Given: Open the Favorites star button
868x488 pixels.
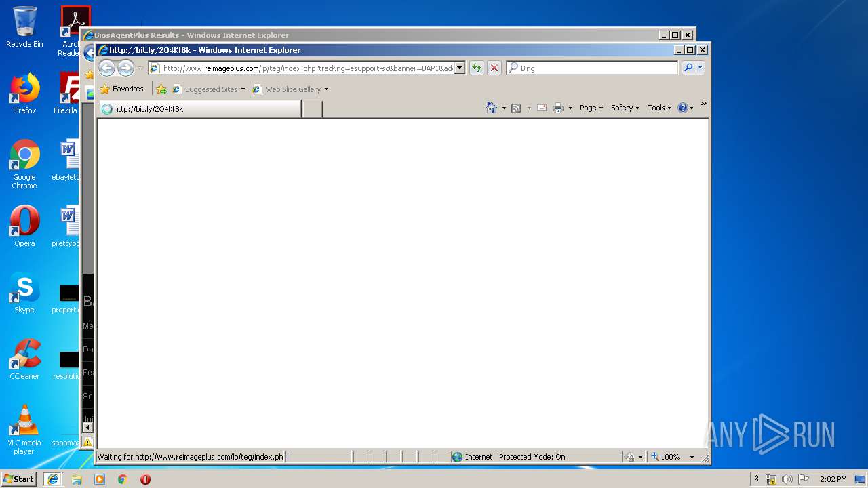Looking at the screenshot, I should [x=122, y=89].
